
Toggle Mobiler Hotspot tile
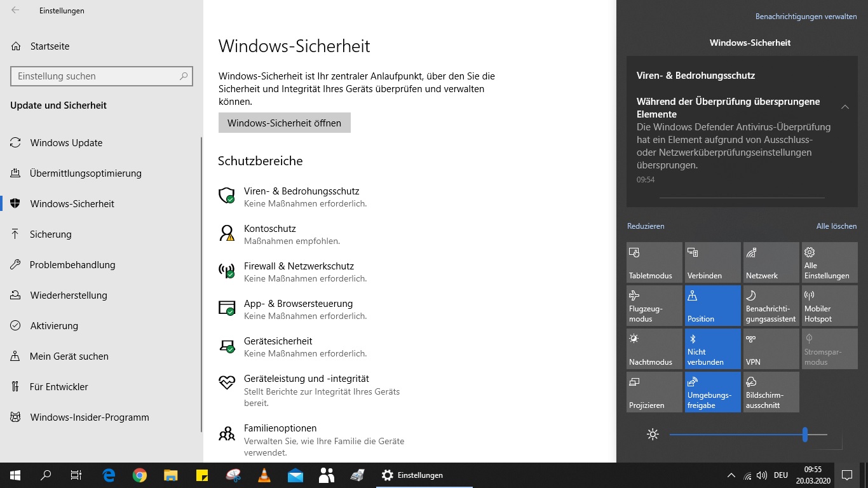tap(830, 306)
